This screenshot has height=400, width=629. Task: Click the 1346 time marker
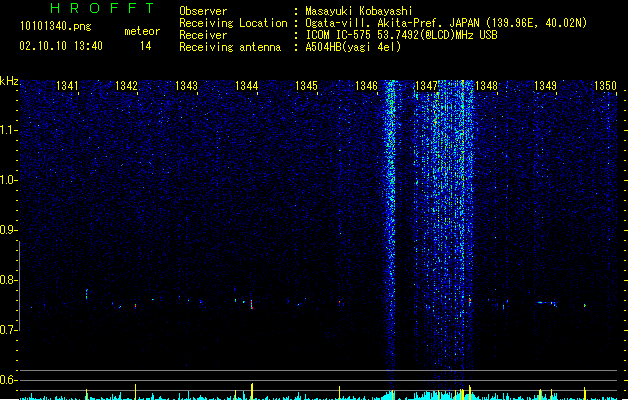(x=366, y=86)
